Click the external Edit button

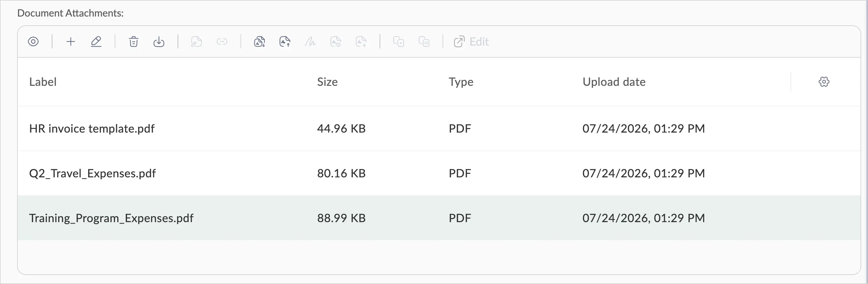(471, 42)
